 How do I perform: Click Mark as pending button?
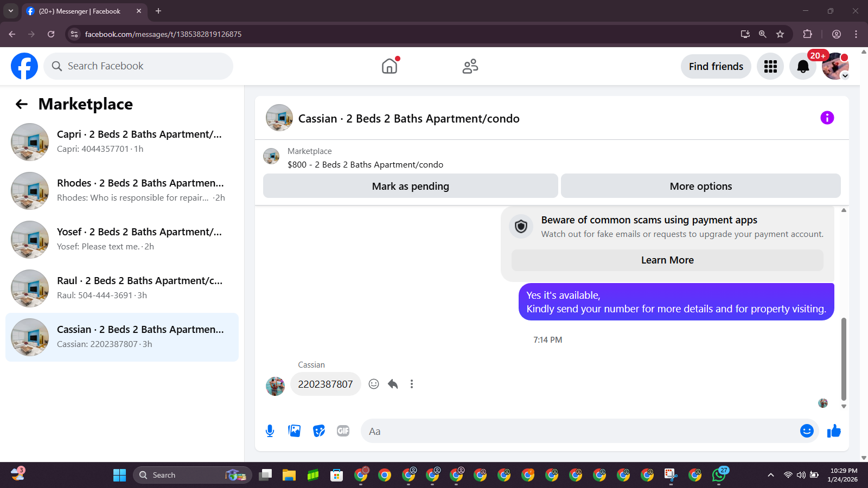411,186
